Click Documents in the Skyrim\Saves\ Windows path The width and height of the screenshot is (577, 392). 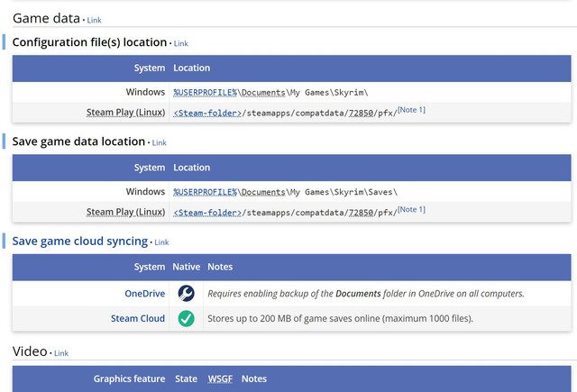tap(263, 192)
